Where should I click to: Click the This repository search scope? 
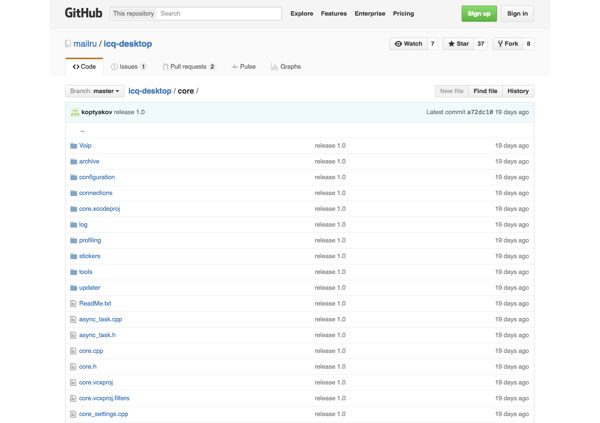133,13
